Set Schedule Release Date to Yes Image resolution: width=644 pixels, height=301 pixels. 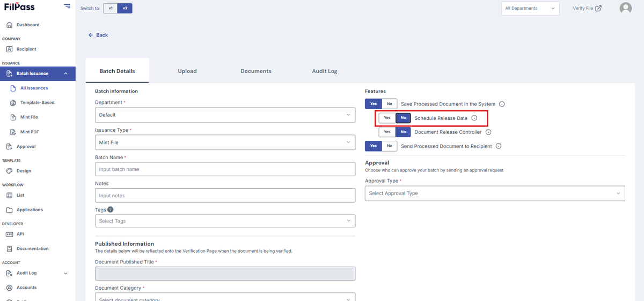pyautogui.click(x=387, y=118)
